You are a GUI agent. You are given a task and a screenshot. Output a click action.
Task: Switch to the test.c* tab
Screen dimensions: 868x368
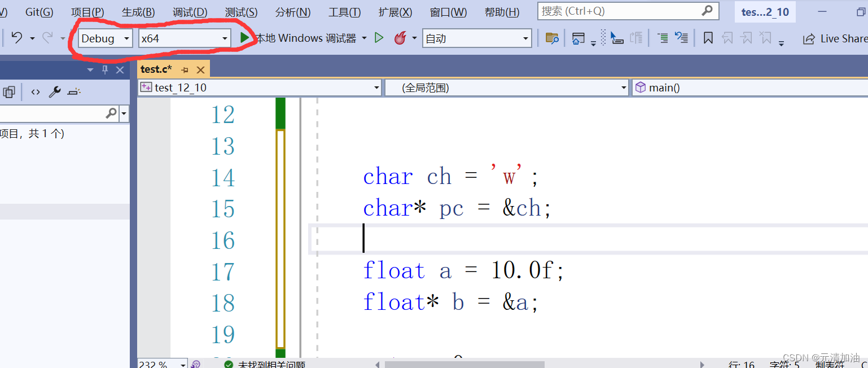(x=156, y=68)
